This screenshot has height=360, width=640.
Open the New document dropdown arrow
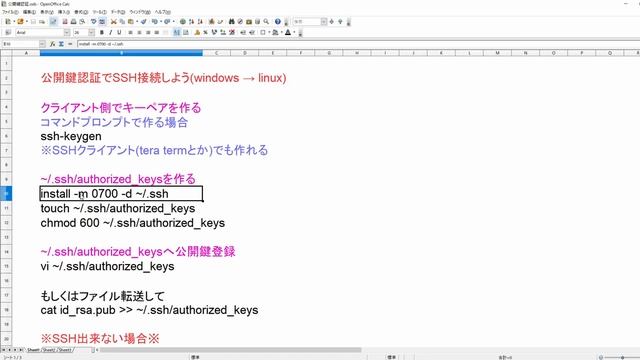coord(13,22)
